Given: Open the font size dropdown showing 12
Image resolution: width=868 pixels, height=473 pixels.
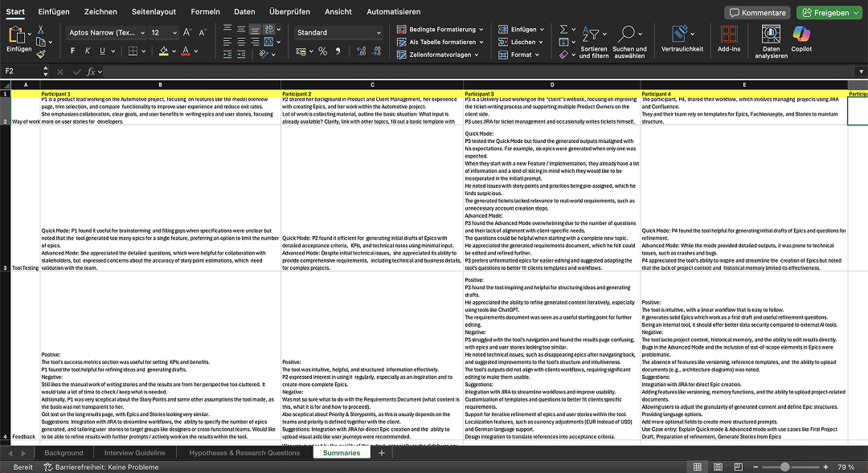Looking at the screenshot, I should pyautogui.click(x=175, y=33).
